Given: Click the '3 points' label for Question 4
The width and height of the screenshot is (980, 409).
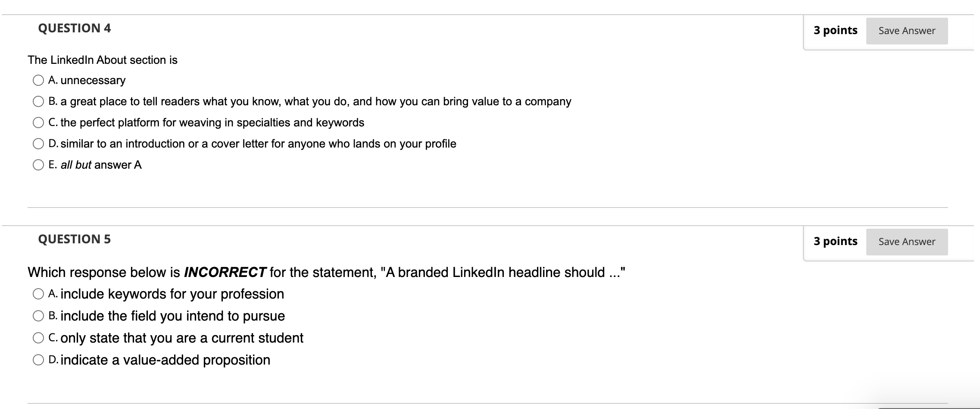Looking at the screenshot, I should tap(836, 31).
